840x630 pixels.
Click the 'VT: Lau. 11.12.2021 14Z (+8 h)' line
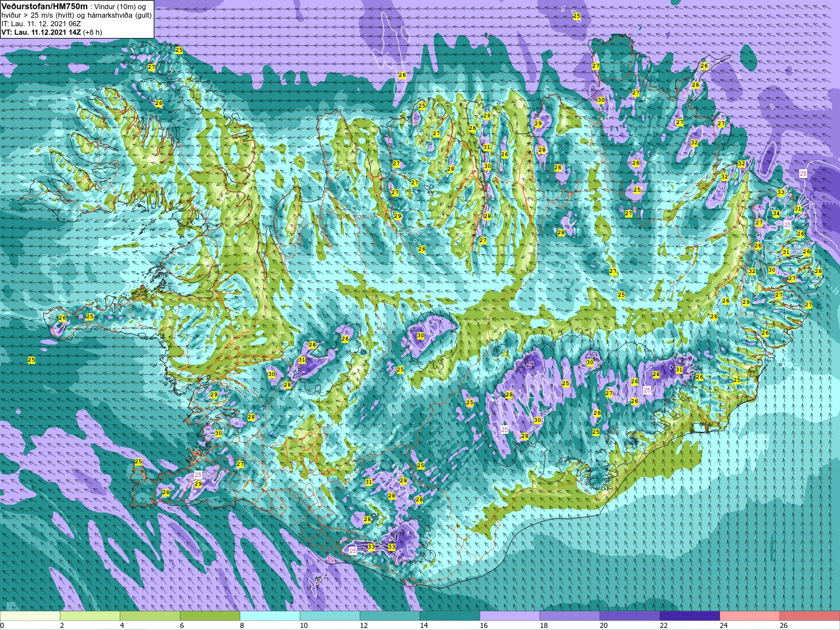[52, 32]
